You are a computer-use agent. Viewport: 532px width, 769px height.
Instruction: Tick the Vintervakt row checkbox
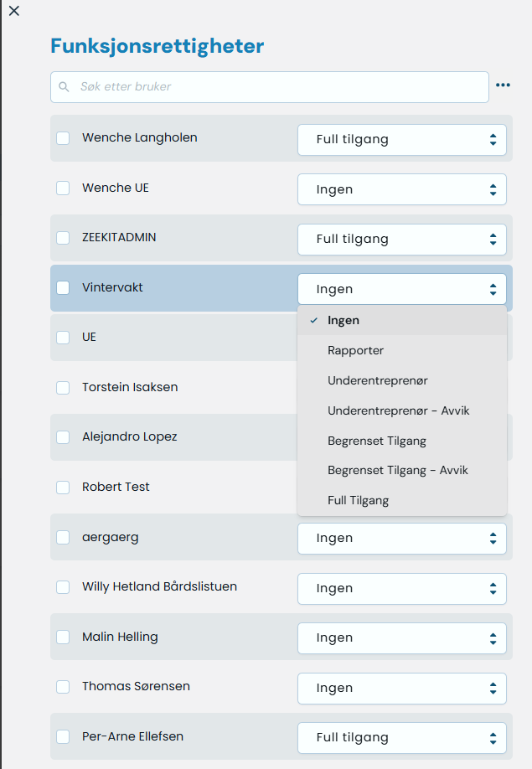(63, 288)
